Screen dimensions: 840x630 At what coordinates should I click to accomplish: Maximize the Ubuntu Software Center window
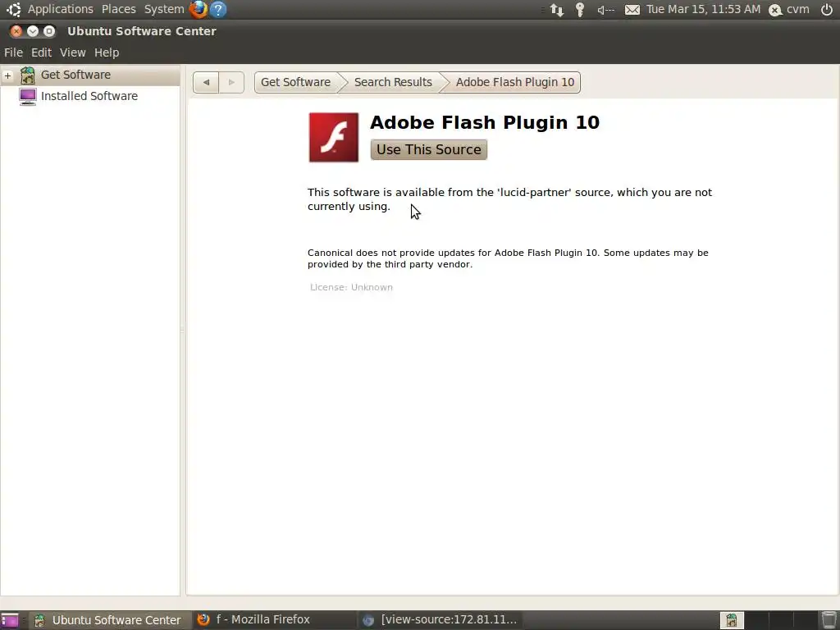(48, 31)
